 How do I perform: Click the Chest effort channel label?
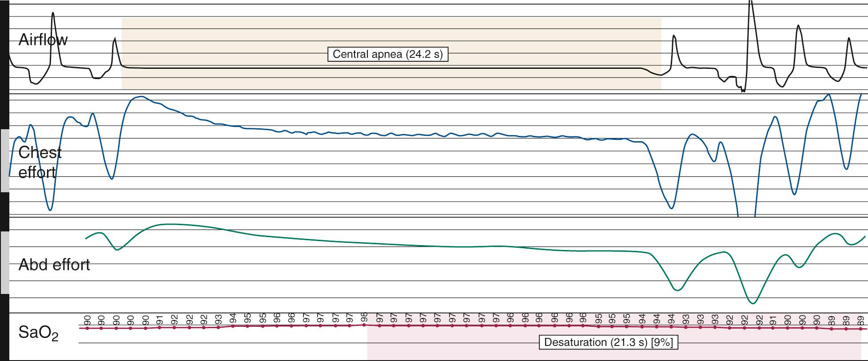click(x=40, y=162)
